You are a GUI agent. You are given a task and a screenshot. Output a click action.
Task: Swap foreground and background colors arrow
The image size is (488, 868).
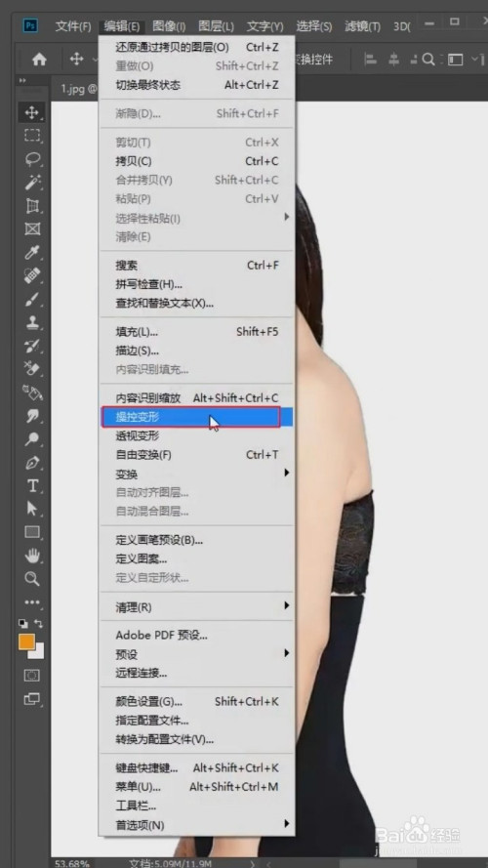tap(40, 623)
